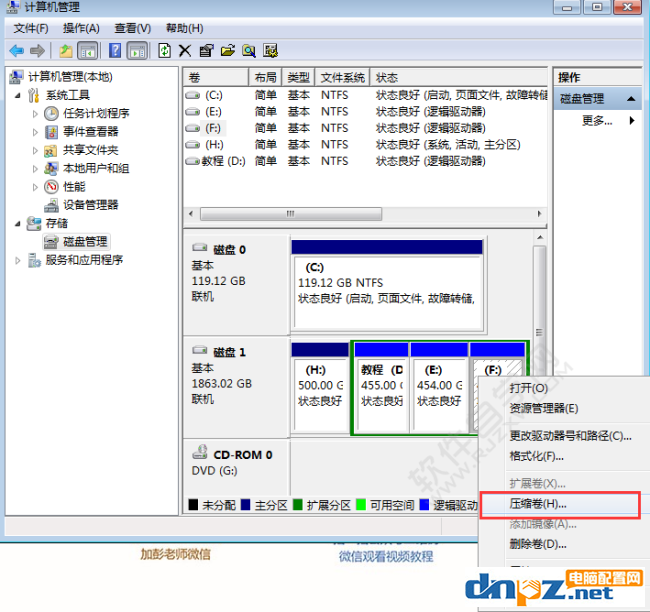Sort by the 卷 column header
Viewport: 650px width, 612px height.
pyautogui.click(x=216, y=78)
